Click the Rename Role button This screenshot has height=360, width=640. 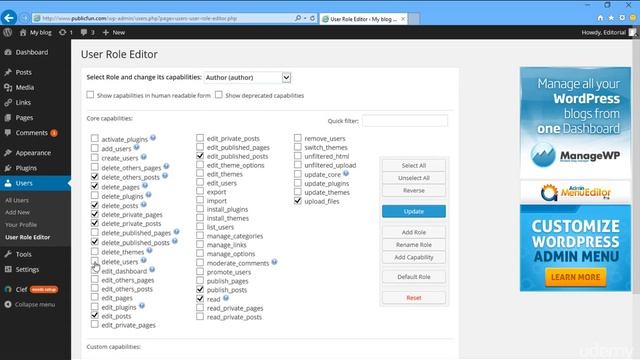[x=414, y=244]
